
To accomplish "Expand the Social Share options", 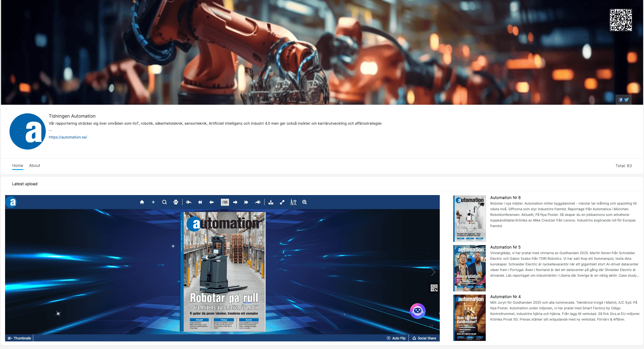I will pyautogui.click(x=424, y=338).
